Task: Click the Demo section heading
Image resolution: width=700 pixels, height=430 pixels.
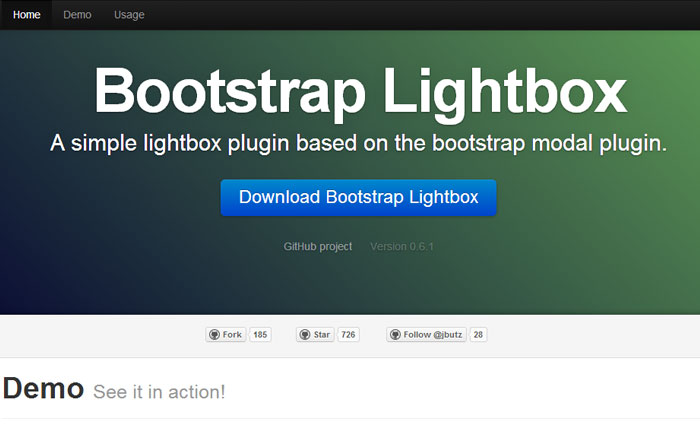Action: [43, 388]
